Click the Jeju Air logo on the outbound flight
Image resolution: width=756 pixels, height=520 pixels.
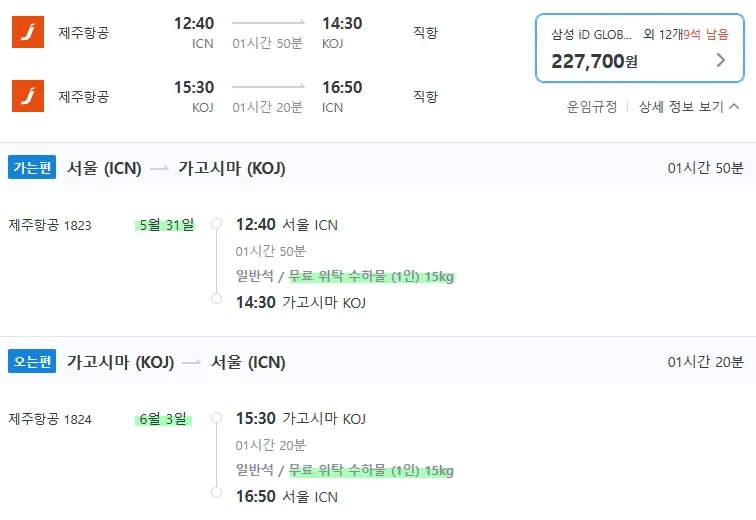point(27,32)
